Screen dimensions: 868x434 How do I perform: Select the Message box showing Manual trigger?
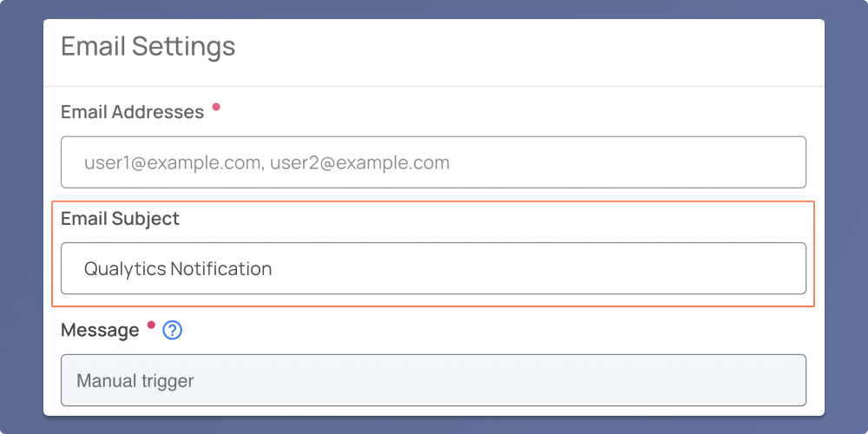click(433, 380)
